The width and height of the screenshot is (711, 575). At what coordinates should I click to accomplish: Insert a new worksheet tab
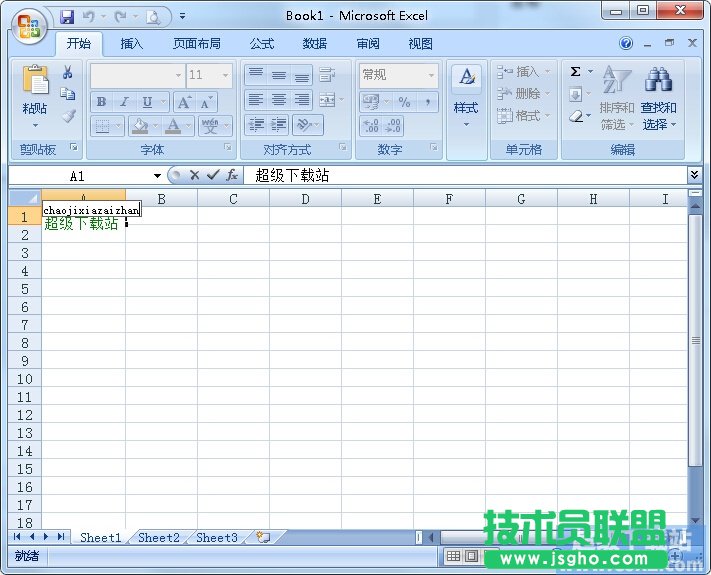263,537
